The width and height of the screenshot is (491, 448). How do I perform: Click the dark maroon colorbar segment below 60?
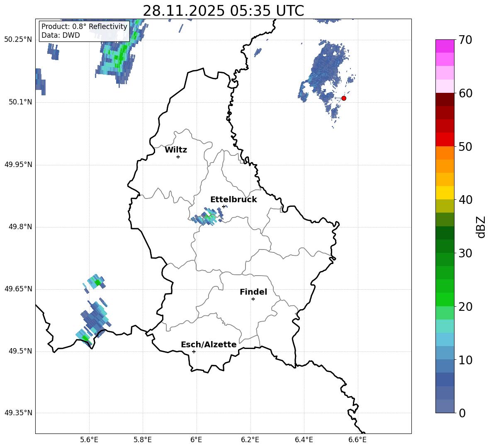pos(445,99)
